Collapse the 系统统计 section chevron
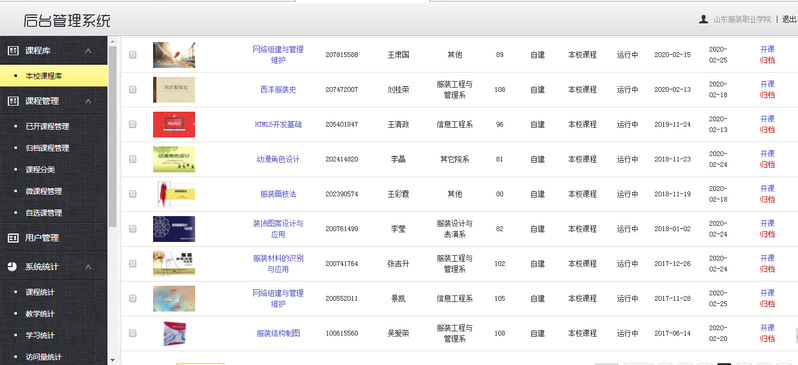Image resolution: width=798 pixels, height=365 pixels. (88, 267)
